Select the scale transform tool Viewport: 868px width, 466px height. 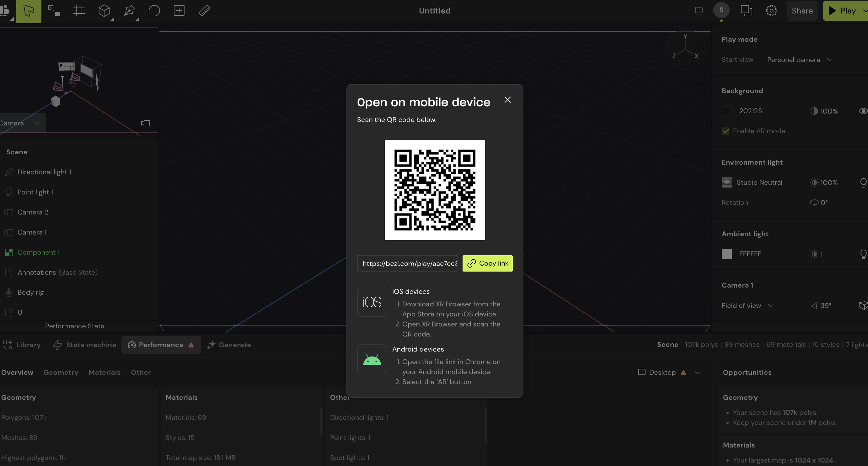(x=54, y=11)
